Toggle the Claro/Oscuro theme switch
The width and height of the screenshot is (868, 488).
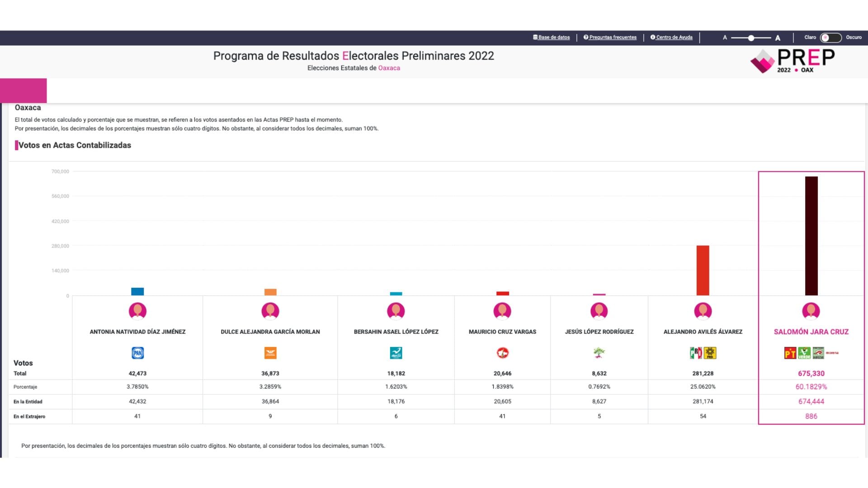(830, 38)
